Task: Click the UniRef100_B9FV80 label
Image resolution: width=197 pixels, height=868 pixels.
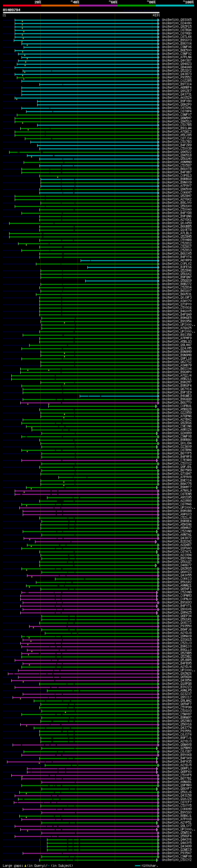Action: tap(177, 101)
